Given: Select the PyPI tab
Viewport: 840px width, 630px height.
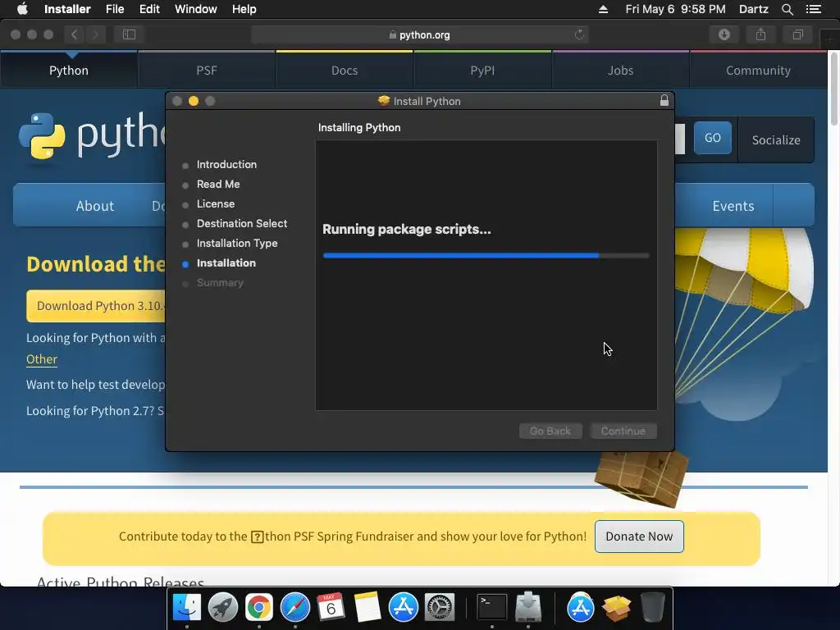Looking at the screenshot, I should point(482,71).
